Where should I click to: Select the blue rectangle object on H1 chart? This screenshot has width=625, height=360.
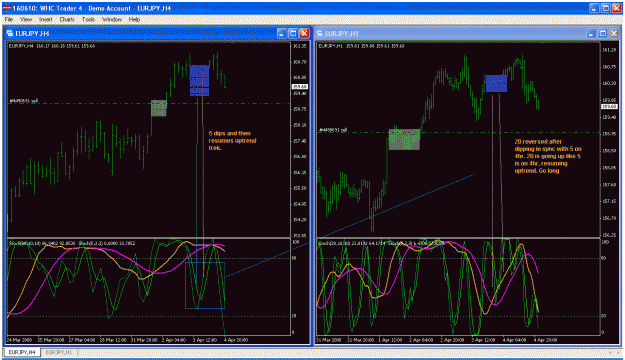pos(496,83)
